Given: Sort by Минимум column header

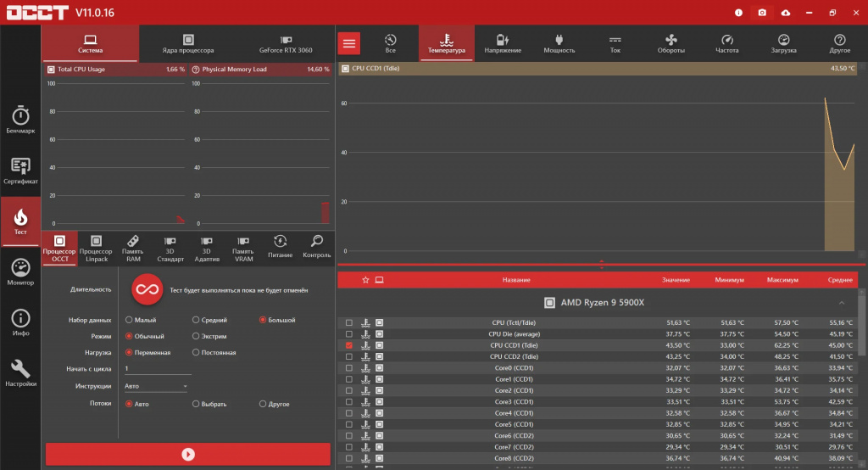Looking at the screenshot, I should coord(729,280).
